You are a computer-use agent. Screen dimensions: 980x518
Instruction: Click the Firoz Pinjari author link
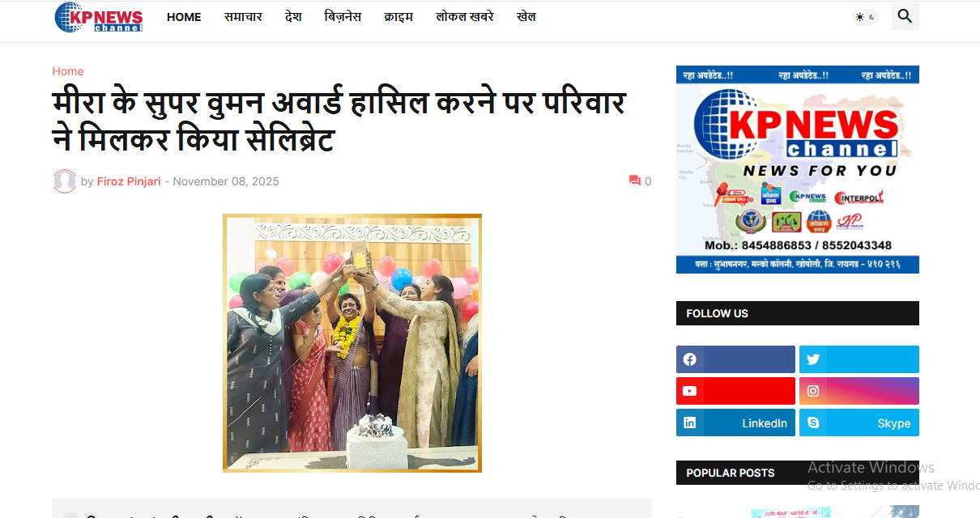[129, 181]
